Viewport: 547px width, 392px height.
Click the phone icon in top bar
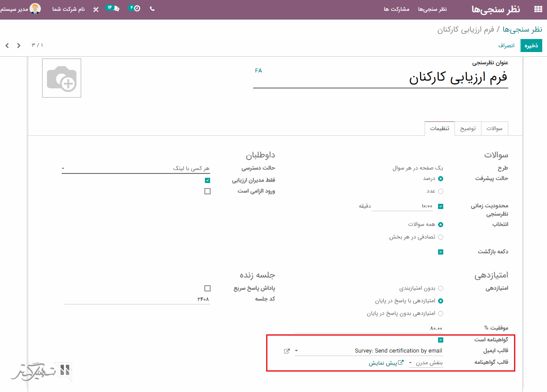click(152, 9)
